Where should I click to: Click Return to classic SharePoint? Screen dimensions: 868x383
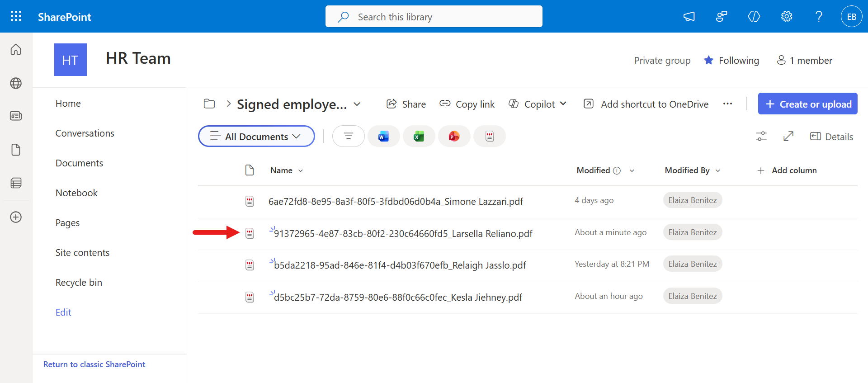point(94,364)
